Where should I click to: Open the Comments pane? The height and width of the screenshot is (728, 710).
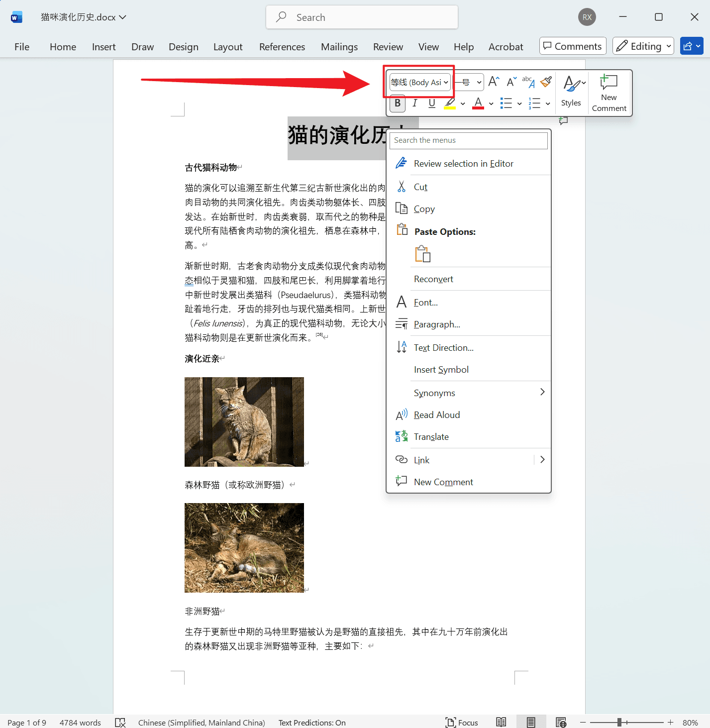tap(572, 46)
